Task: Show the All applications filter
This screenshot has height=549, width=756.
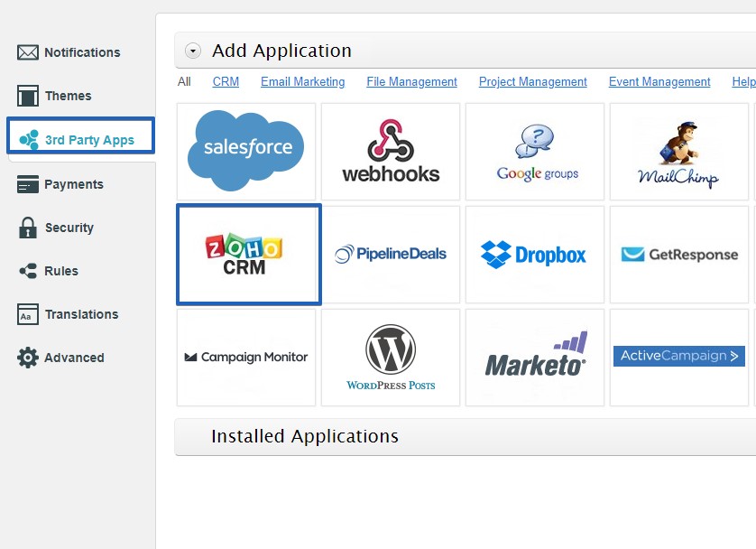Action: pos(184,81)
